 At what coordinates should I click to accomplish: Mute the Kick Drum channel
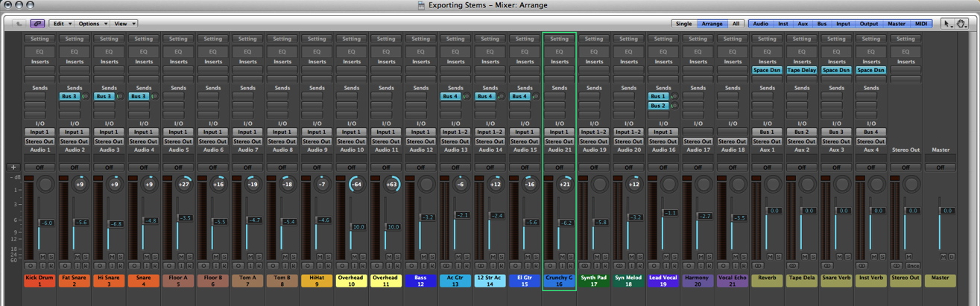[x=42, y=256]
